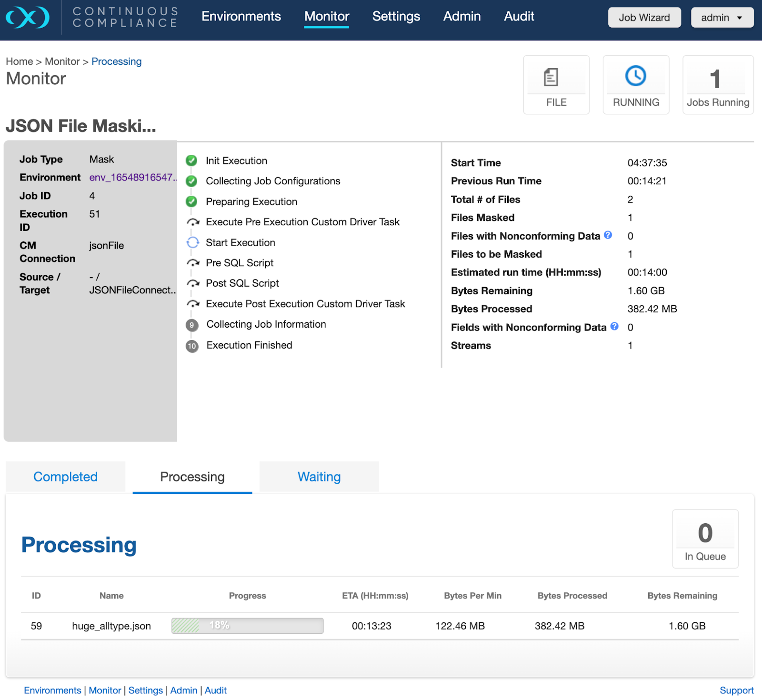The height and width of the screenshot is (700, 762).
Task: Click the RUNNING clock icon
Action: (635, 76)
